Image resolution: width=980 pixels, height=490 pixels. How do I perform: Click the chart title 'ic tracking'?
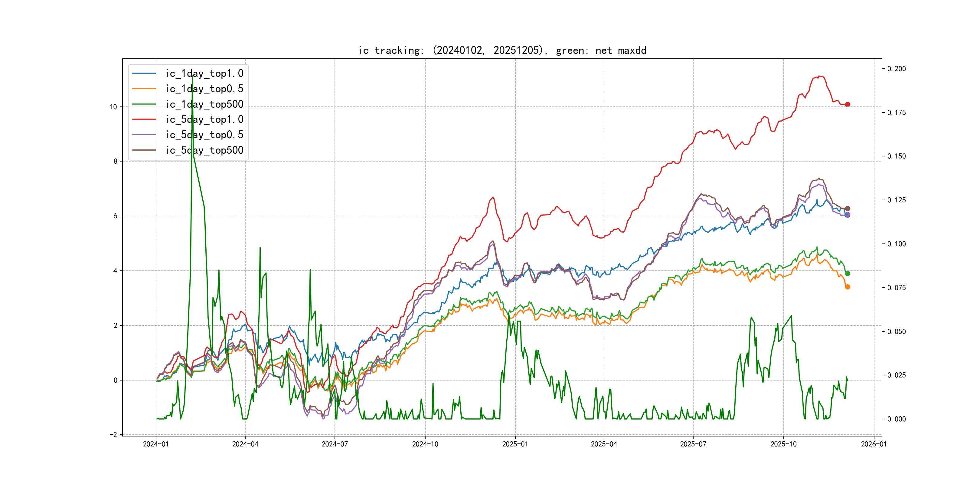(x=502, y=50)
